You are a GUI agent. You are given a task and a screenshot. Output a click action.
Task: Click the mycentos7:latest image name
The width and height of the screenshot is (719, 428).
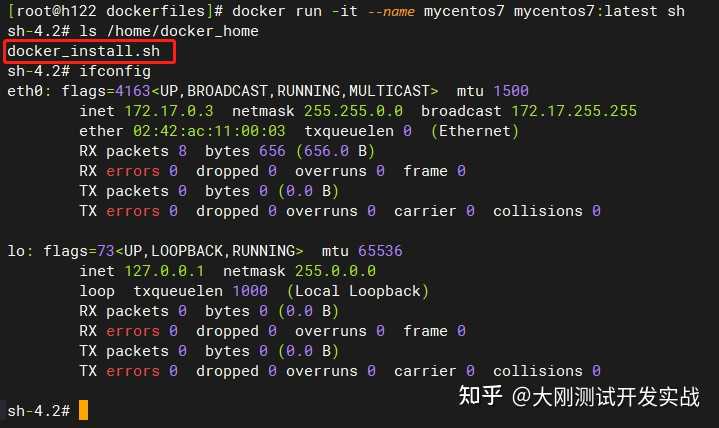point(586,11)
